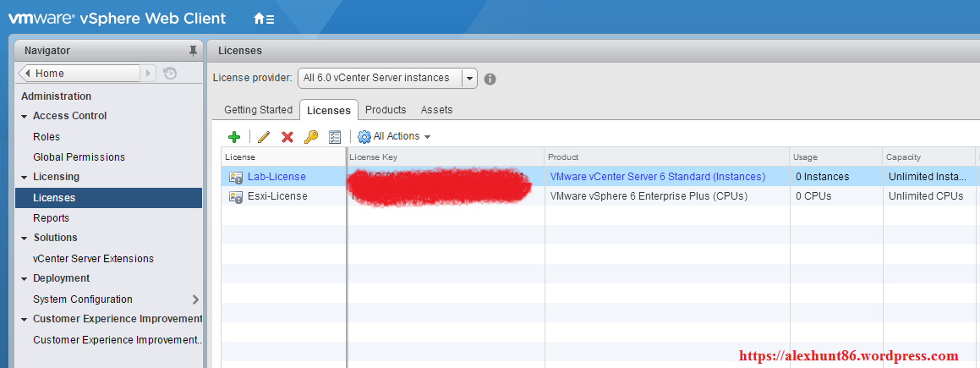Viewport: 980px width, 368px height.
Task: Click the All Actions gear icon
Action: coord(364,136)
